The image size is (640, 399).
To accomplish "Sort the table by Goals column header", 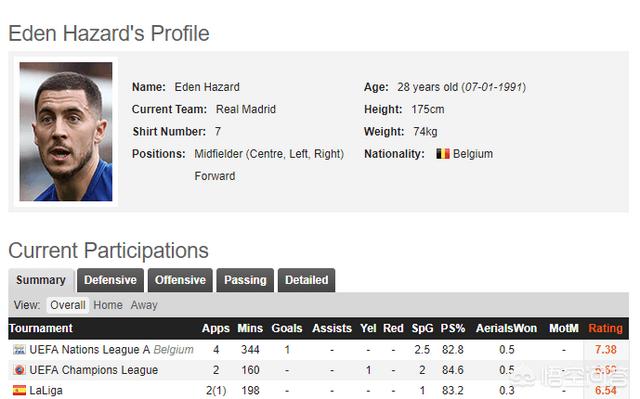I will click(287, 328).
